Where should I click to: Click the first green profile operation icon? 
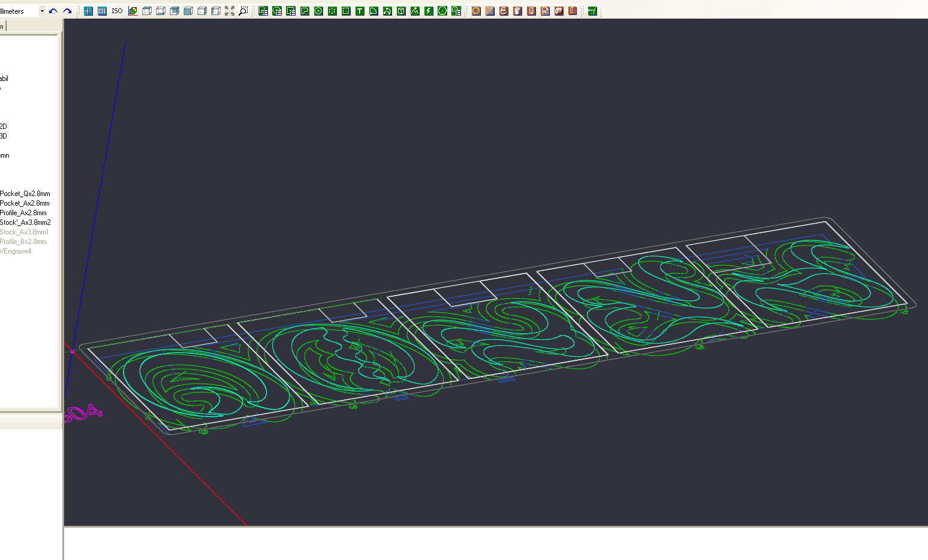pyautogui.click(x=263, y=11)
